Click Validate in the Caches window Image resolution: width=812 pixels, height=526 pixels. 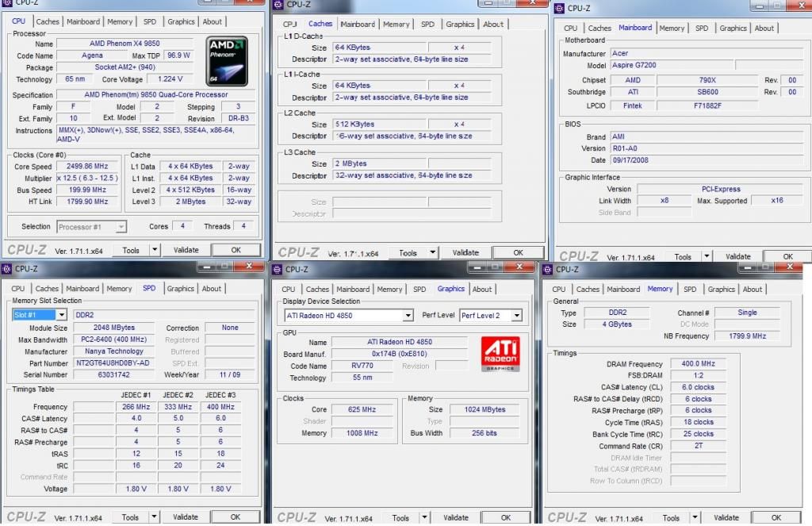(465, 252)
